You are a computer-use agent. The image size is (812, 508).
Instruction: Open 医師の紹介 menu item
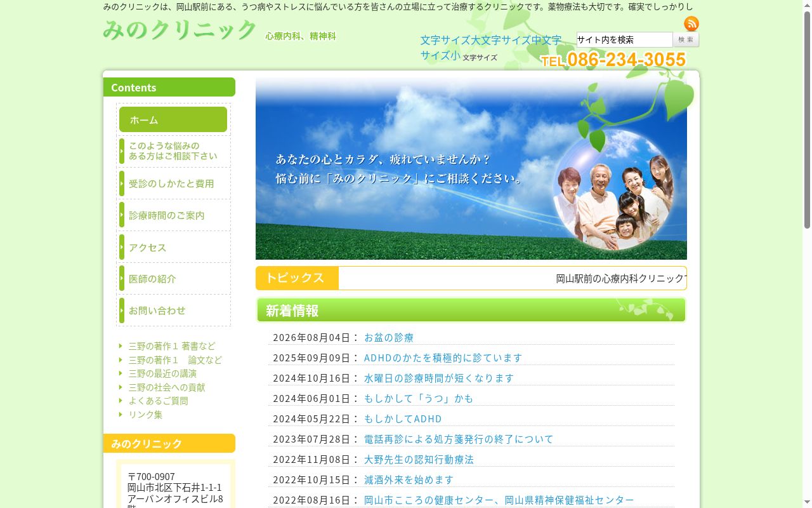pyautogui.click(x=173, y=279)
